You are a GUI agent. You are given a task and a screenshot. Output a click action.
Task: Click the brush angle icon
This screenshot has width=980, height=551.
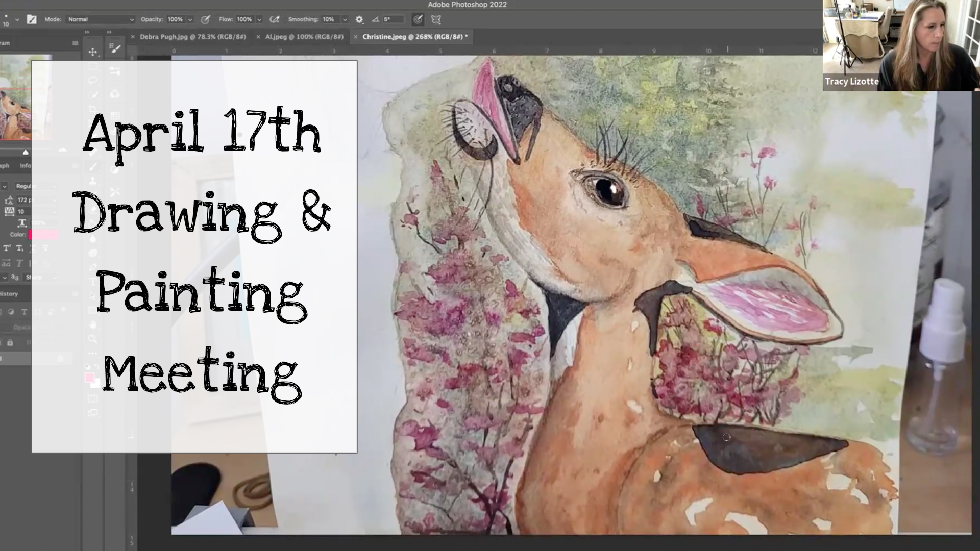click(375, 19)
